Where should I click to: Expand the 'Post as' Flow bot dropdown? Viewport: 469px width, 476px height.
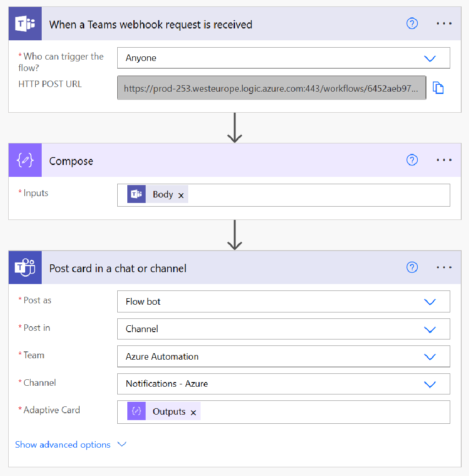(x=430, y=302)
